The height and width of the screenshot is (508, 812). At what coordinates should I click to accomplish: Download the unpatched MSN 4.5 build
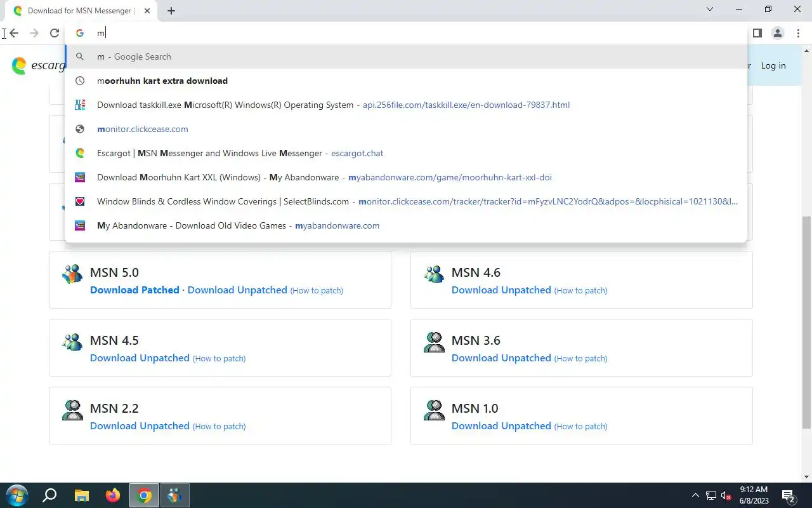click(140, 358)
